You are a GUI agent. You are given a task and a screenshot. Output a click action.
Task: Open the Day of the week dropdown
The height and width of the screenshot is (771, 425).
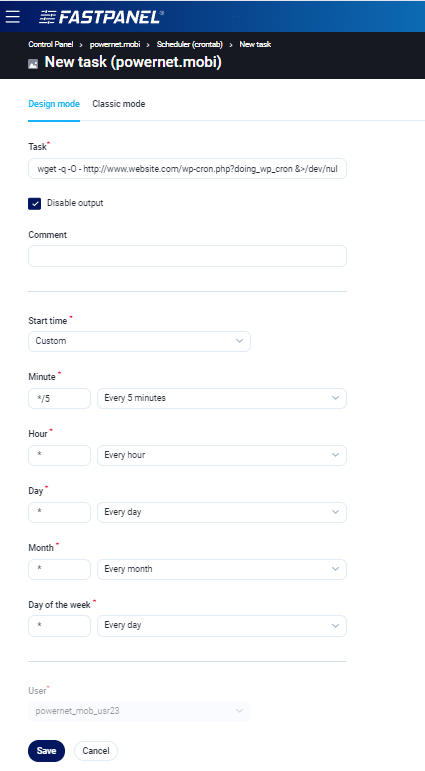point(222,626)
